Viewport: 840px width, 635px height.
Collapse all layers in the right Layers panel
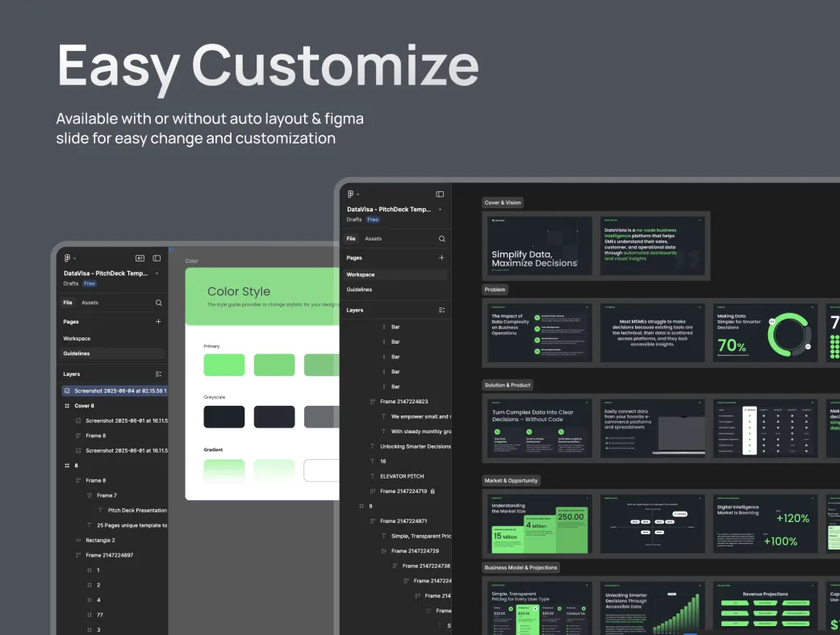click(441, 310)
